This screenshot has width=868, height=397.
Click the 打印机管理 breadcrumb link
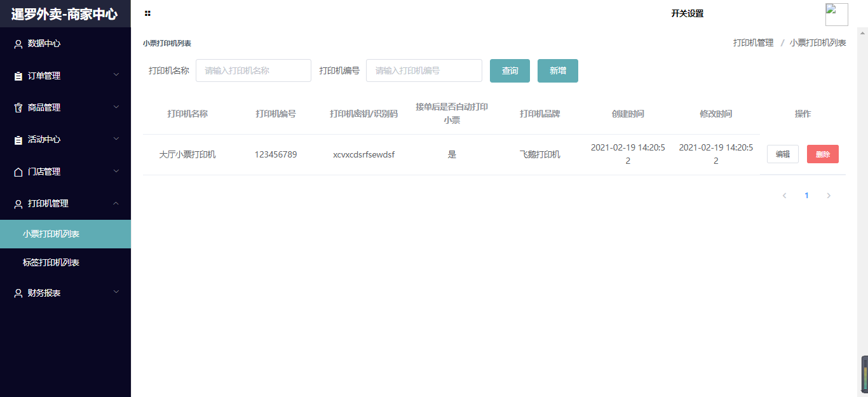(754, 43)
